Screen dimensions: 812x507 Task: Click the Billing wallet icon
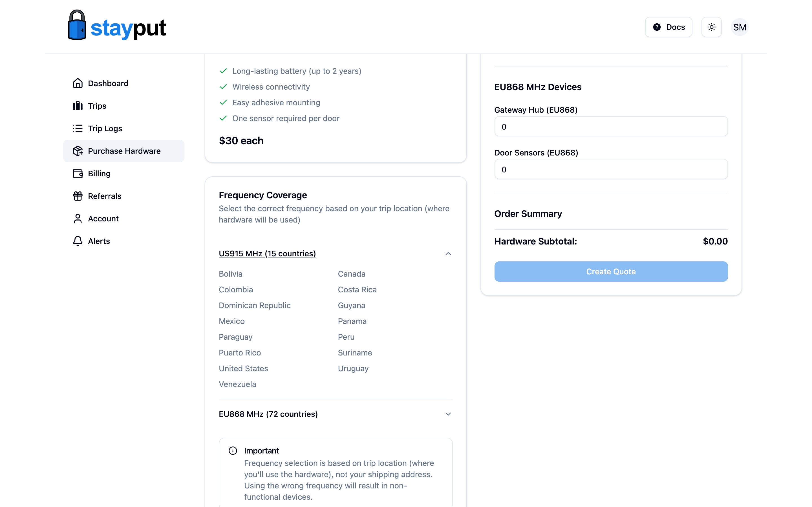(78, 173)
